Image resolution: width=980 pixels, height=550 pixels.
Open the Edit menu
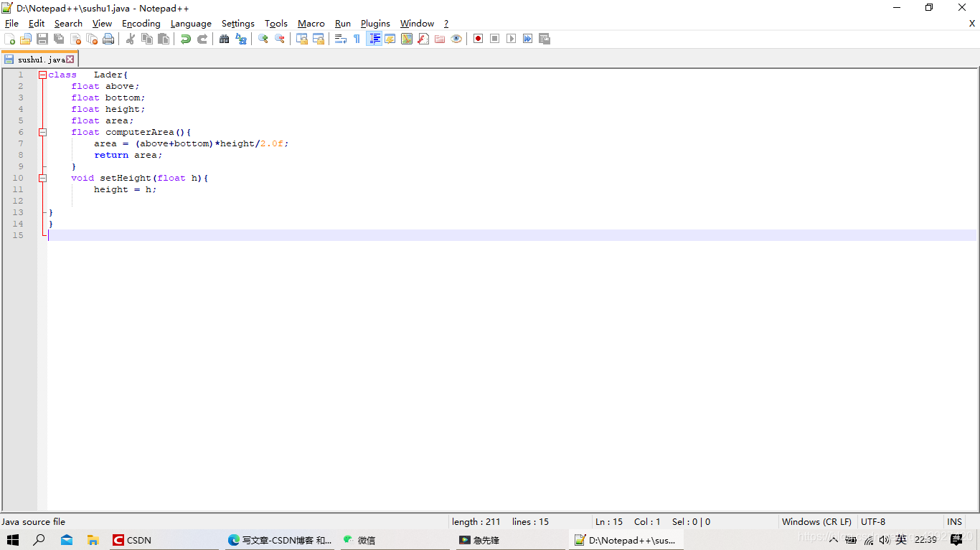37,24
